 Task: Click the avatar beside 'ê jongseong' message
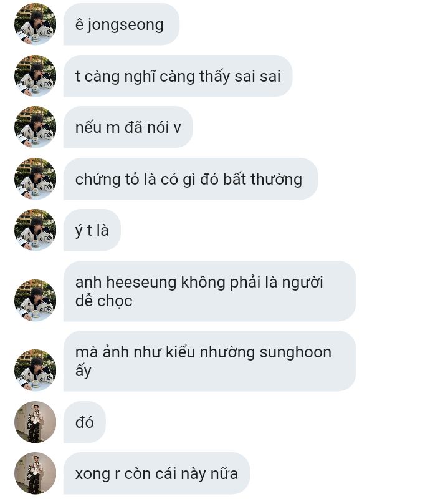pos(35,24)
